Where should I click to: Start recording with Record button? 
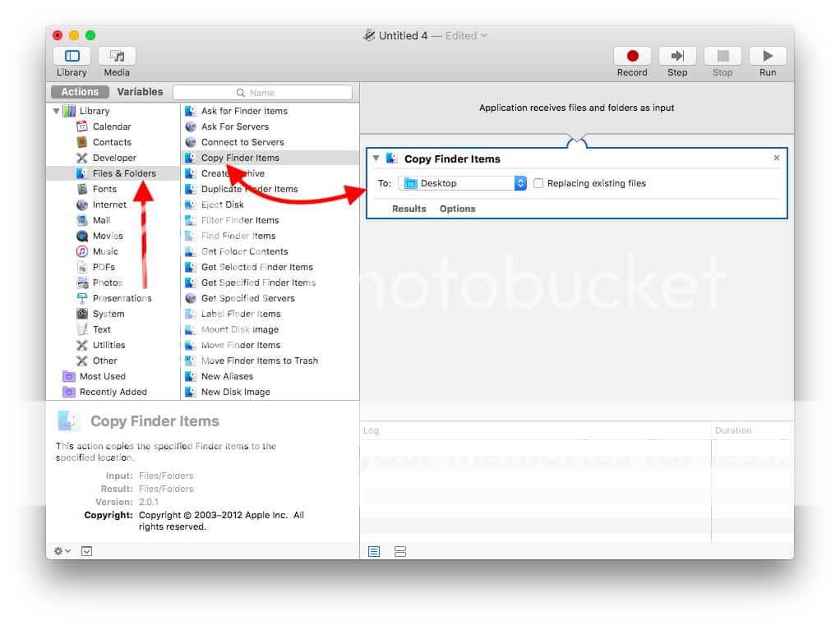pos(632,56)
